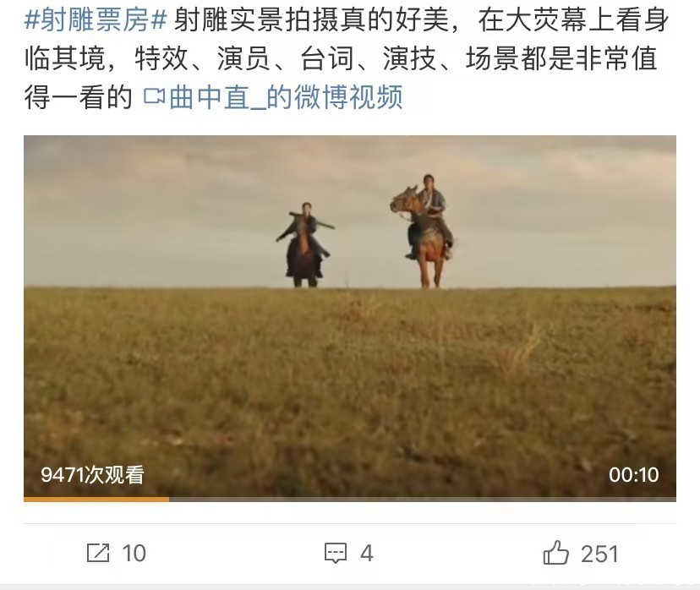
Task: Click the comment count 4
Action: (367, 554)
